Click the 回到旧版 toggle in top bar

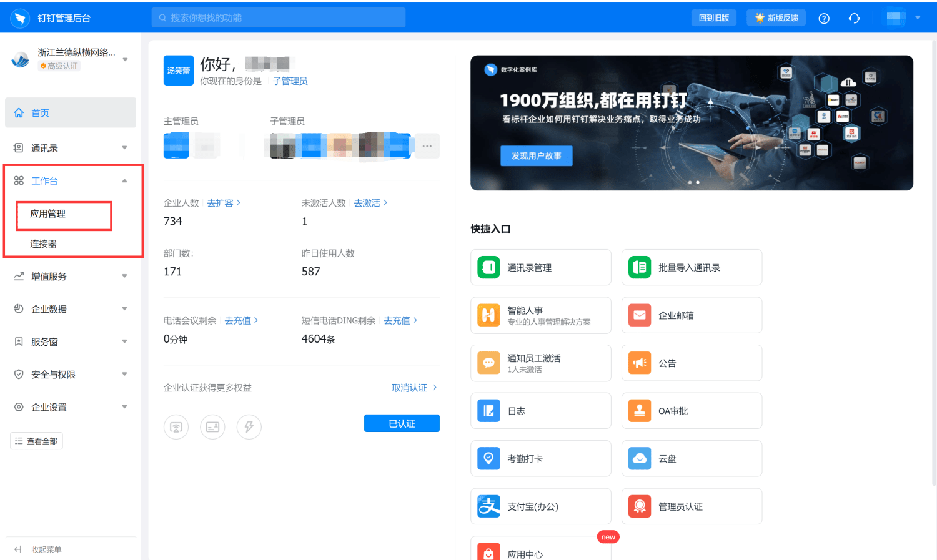714,17
